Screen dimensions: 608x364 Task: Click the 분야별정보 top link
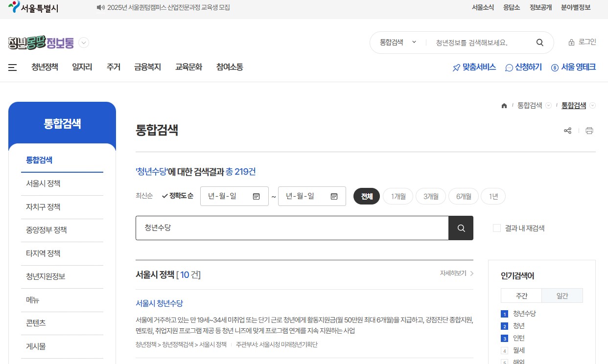click(576, 7)
